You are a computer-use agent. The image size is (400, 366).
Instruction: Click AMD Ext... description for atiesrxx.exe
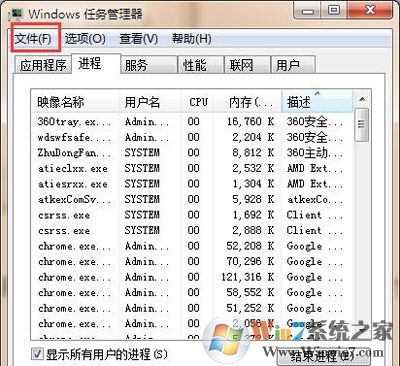tap(314, 184)
